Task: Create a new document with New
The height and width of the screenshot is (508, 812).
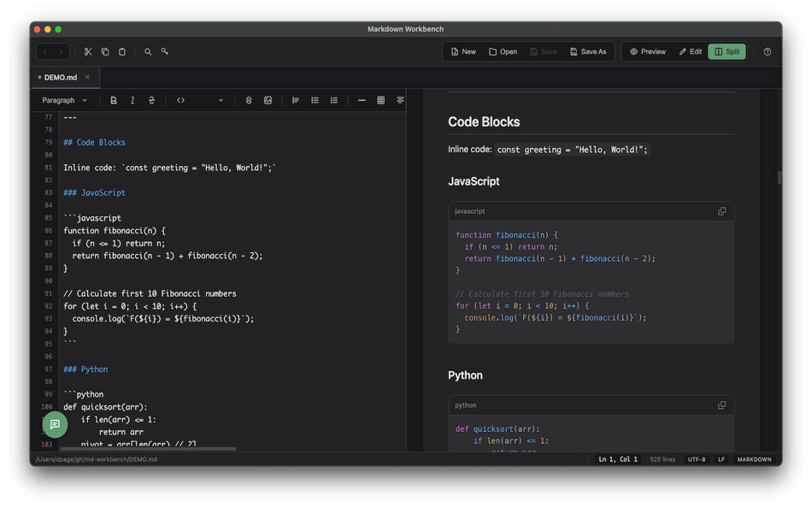Action: (x=462, y=51)
